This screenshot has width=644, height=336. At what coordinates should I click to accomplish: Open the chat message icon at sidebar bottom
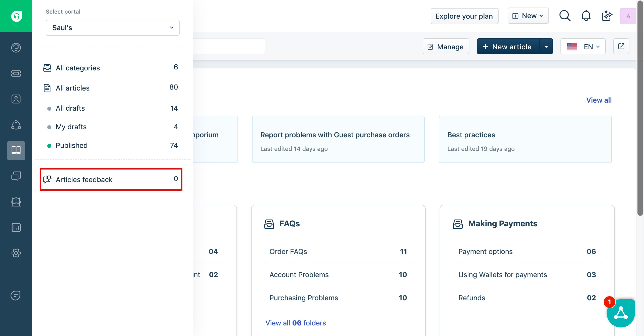tap(16, 296)
